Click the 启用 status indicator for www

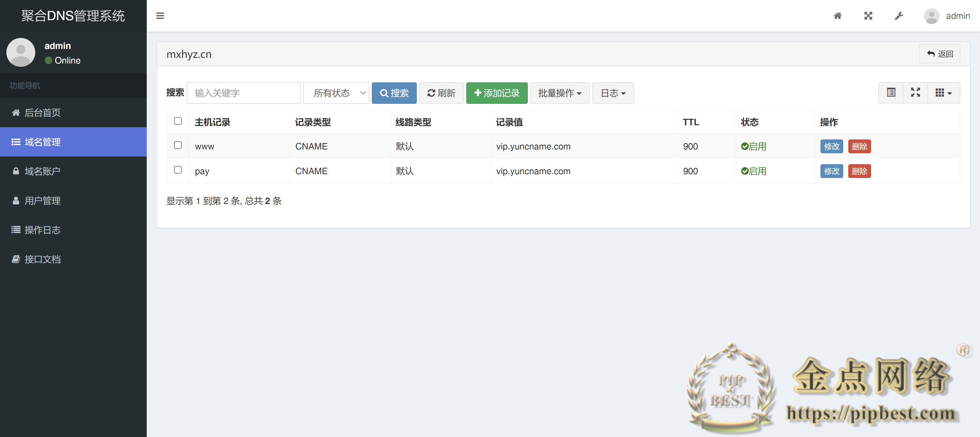click(754, 146)
